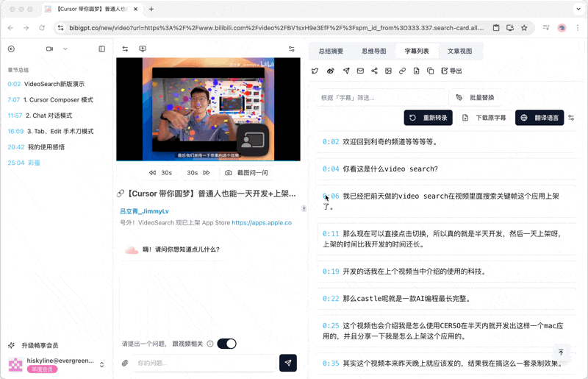The image size is (588, 379).
Task: Click the swap arrows icon above video
Action: click(x=125, y=49)
